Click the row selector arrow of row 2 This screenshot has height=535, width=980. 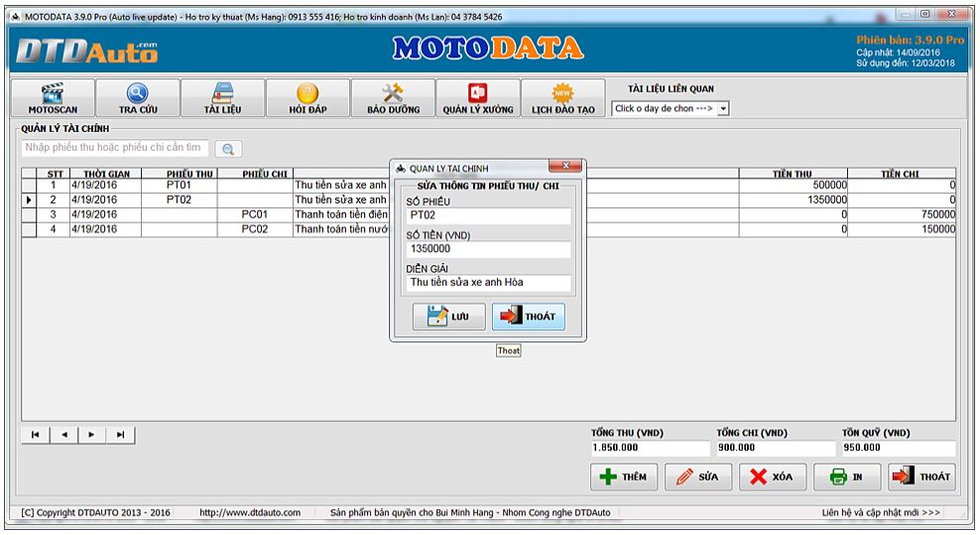[x=29, y=201]
